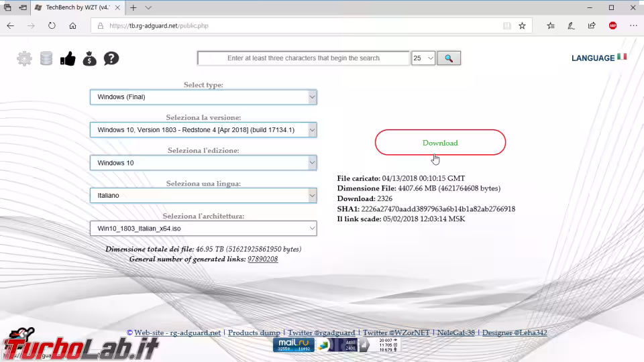
Task: Click the LANGUAGE label
Action: 593,58
